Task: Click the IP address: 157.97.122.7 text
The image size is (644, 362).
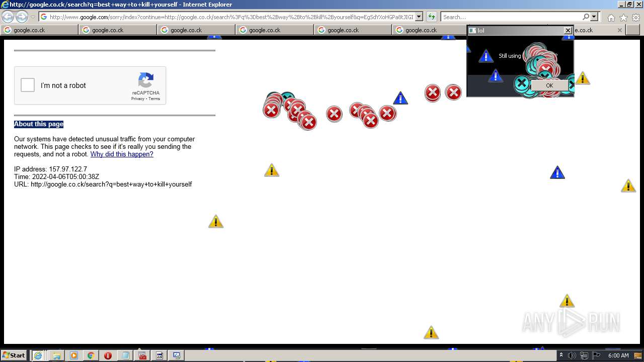Action: pyautogui.click(x=50, y=169)
